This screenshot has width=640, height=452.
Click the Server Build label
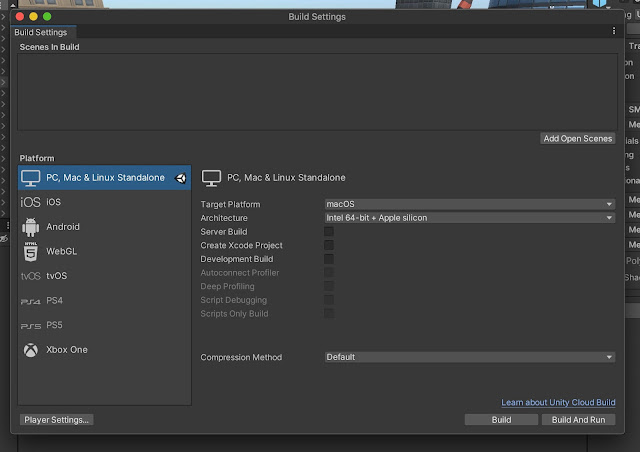(224, 232)
